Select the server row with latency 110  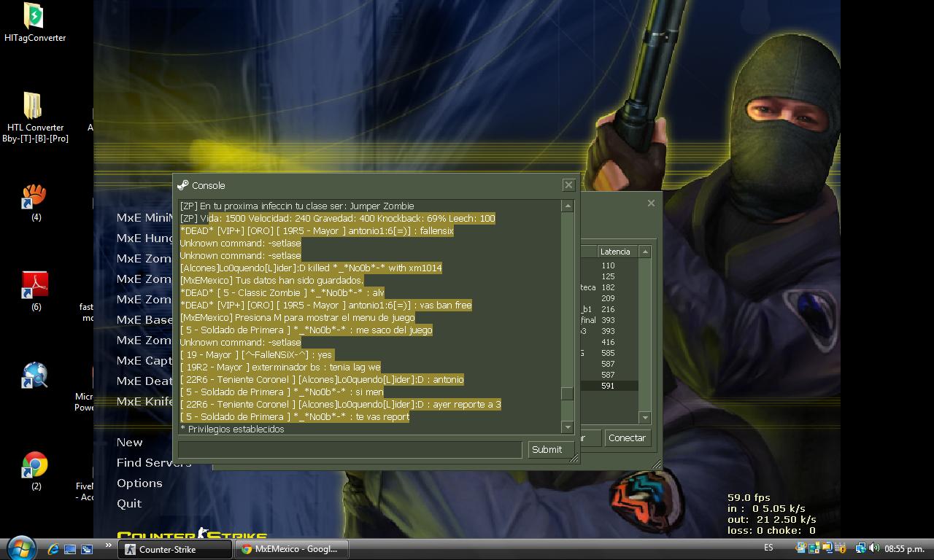coord(609,265)
